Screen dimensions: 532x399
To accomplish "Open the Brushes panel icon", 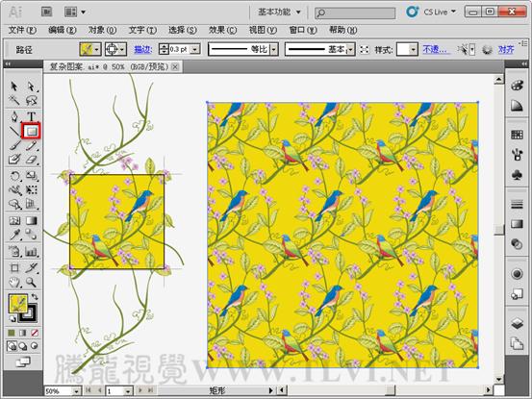I will [x=517, y=155].
